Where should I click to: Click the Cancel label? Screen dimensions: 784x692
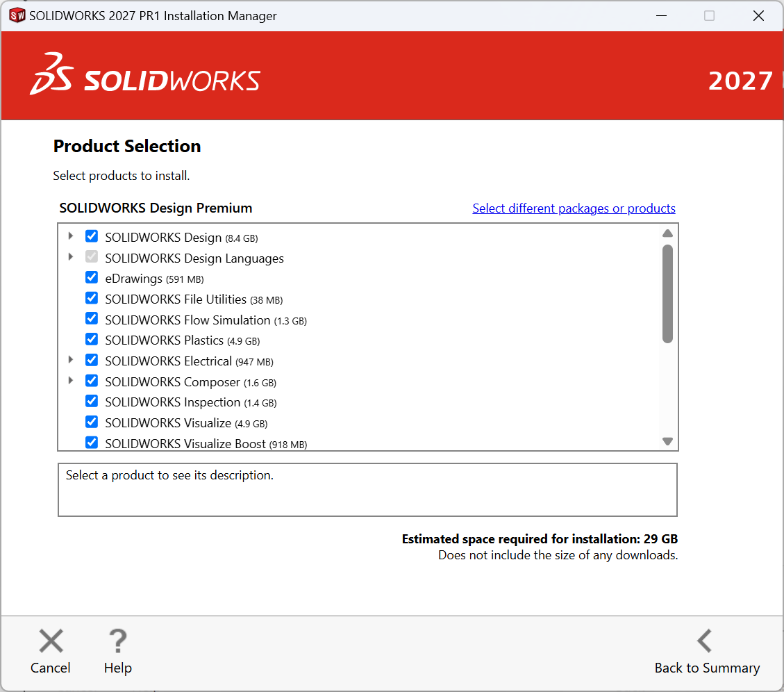tap(50, 668)
